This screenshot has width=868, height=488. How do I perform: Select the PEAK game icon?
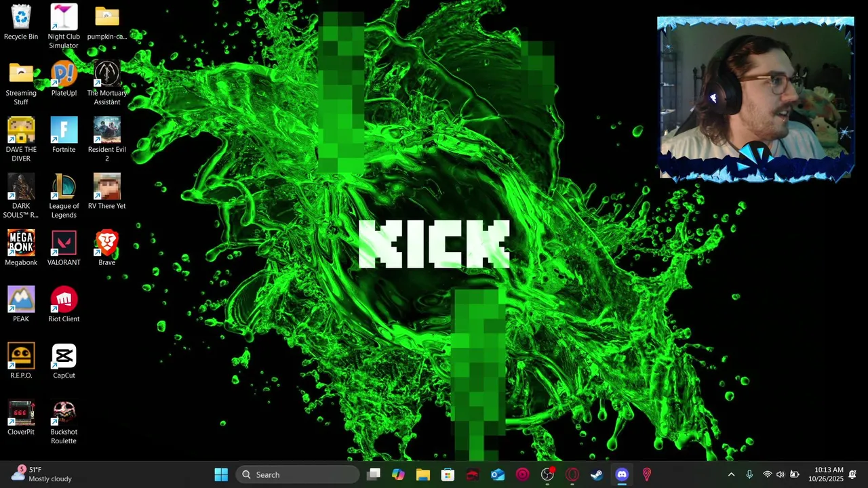(21, 304)
